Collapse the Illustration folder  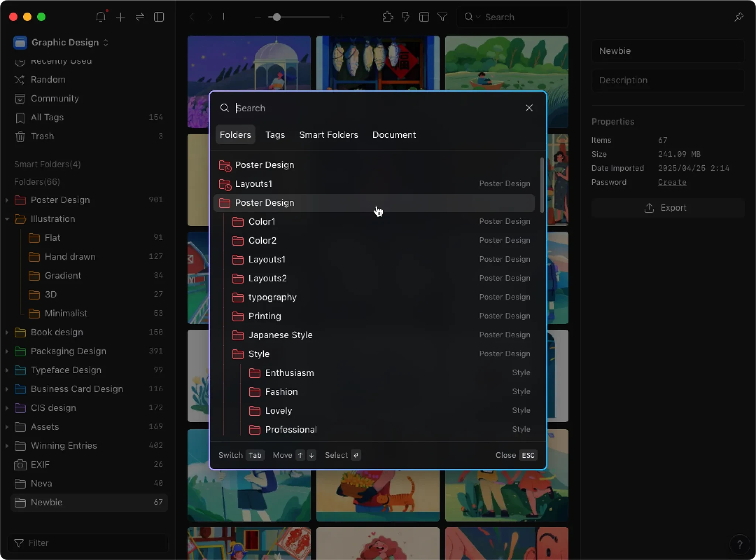click(7, 219)
